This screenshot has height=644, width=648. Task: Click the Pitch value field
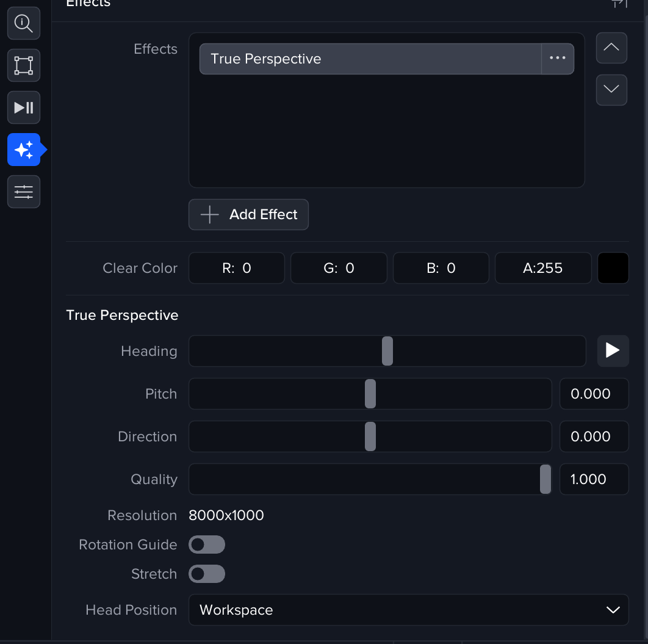point(594,394)
